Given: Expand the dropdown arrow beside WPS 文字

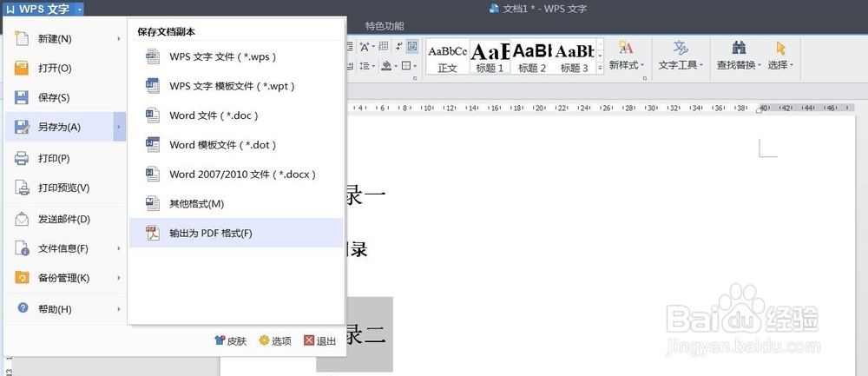Looking at the screenshot, I should [x=79, y=9].
